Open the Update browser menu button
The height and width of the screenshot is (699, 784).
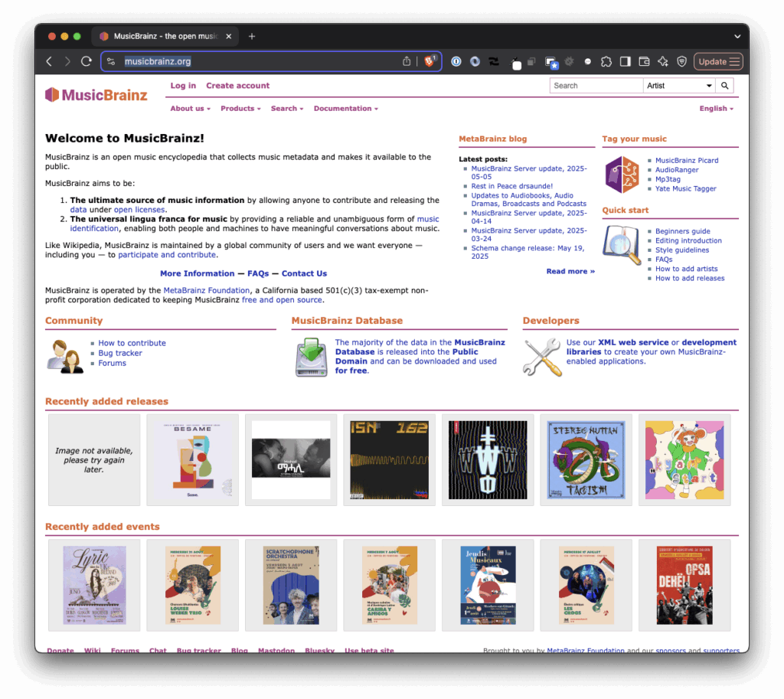point(718,61)
